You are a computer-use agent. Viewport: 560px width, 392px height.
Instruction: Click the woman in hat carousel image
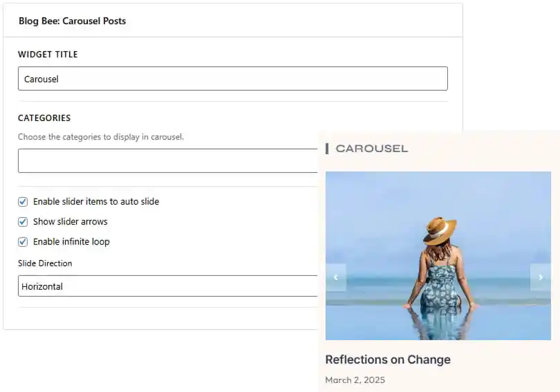click(438, 256)
